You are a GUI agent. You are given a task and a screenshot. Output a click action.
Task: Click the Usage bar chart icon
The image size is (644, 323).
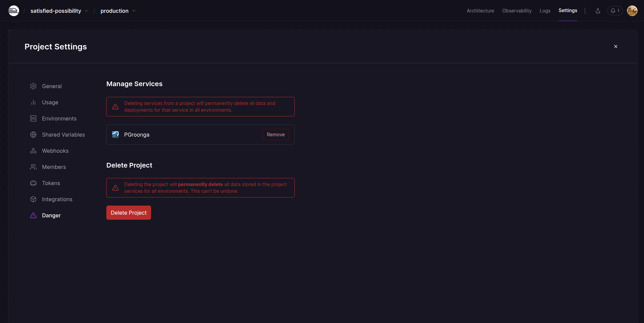point(33,102)
